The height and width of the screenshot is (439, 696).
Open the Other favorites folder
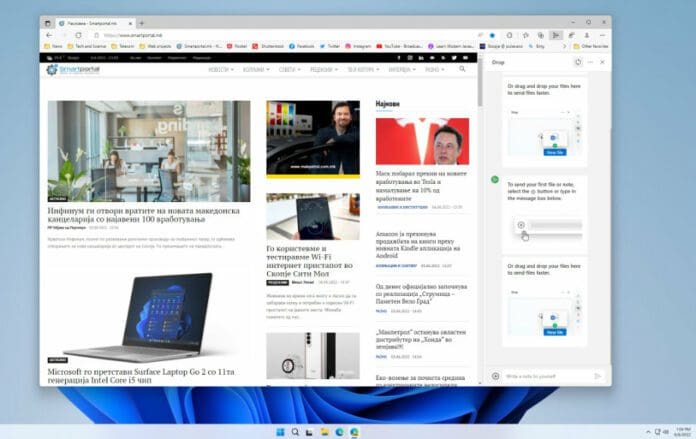tap(590, 46)
